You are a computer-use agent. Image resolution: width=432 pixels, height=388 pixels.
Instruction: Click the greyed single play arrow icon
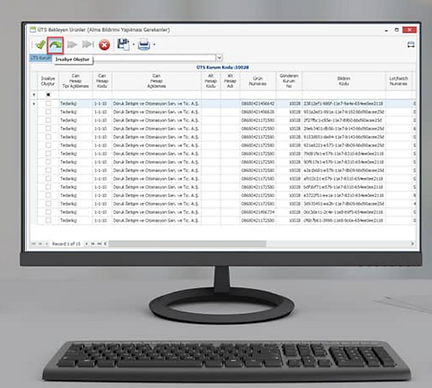point(72,44)
